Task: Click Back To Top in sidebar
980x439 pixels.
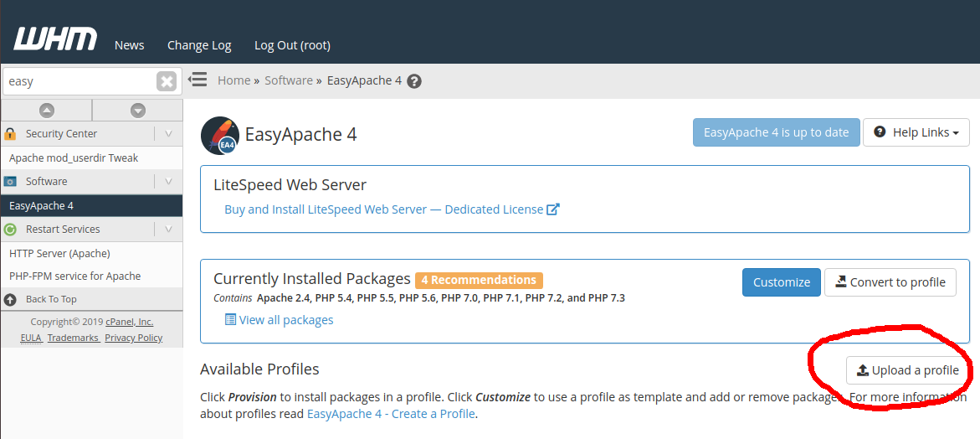Action: pyautogui.click(x=51, y=300)
